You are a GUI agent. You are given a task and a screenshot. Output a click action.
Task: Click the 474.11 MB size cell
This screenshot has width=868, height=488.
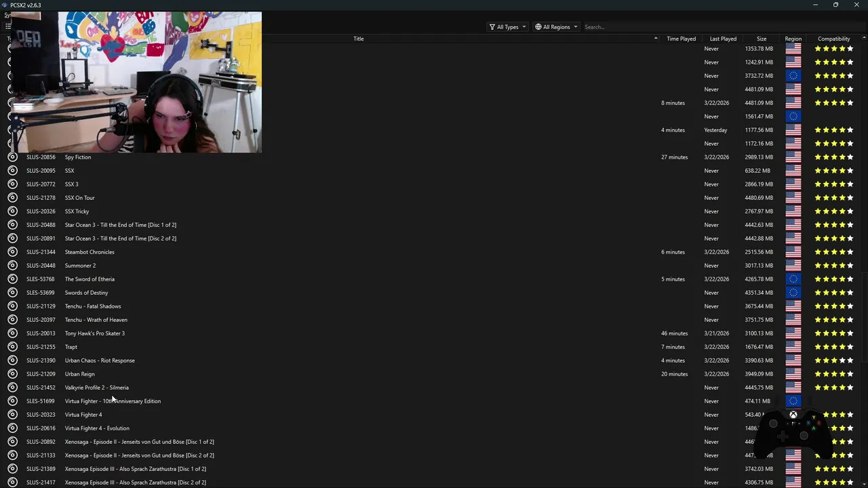(757, 401)
